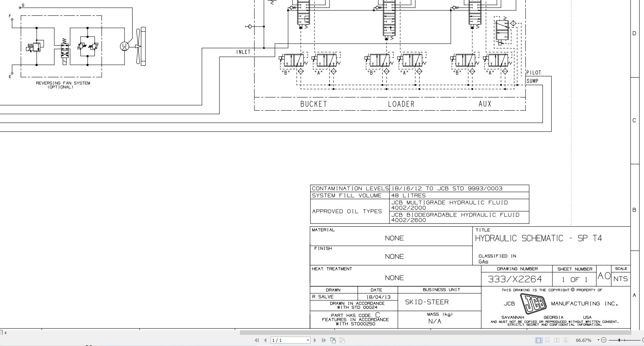
Task: Click the previous view navigation icon
Action: tap(333, 340)
